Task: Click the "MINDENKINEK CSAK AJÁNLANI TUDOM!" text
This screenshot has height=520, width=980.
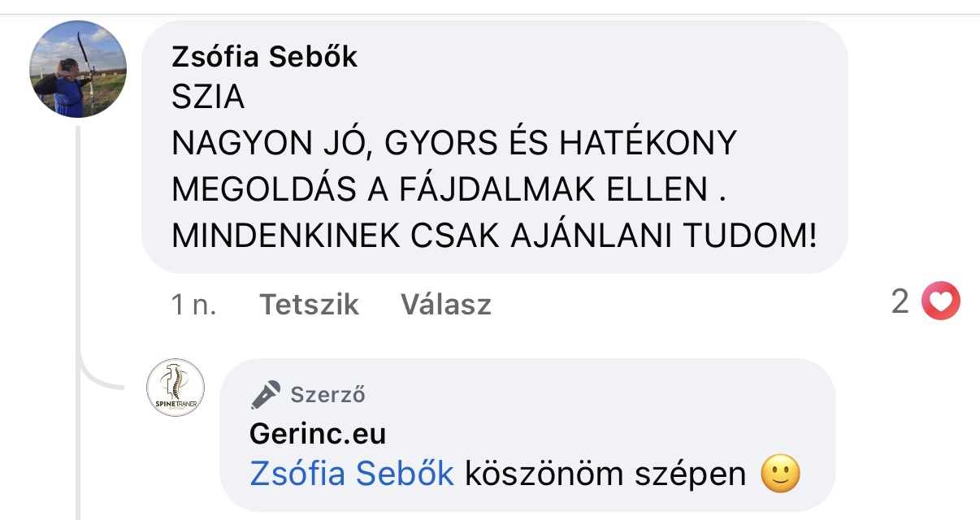Action: click(494, 236)
